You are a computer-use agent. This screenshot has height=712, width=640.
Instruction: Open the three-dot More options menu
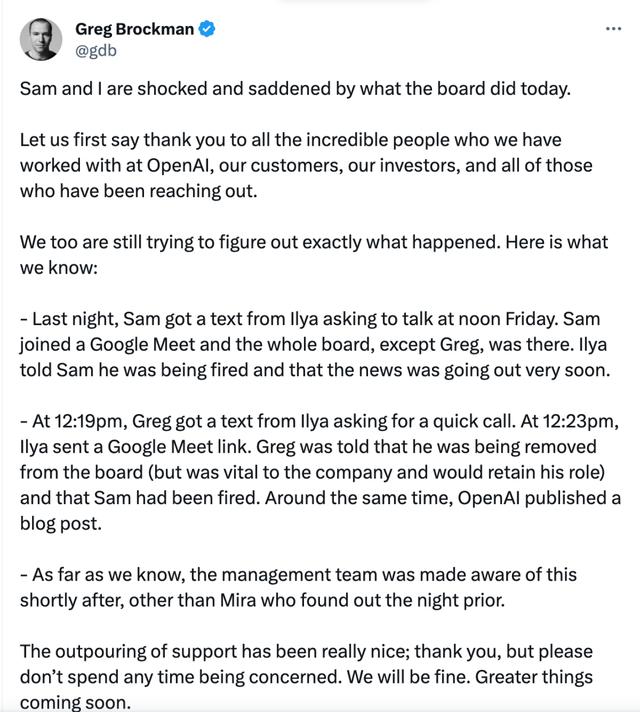[613, 29]
